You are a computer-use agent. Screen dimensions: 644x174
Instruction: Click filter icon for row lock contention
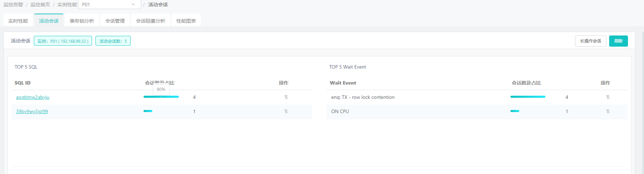coord(608,97)
